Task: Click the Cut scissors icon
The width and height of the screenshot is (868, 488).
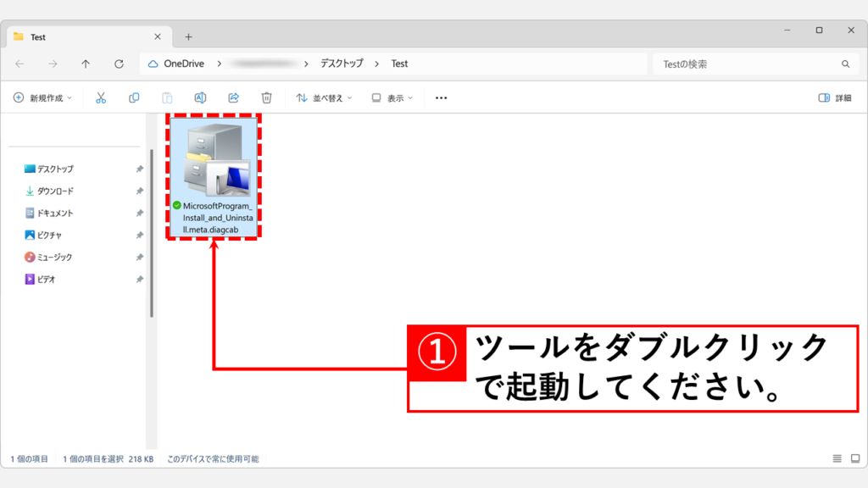Action: coord(101,98)
